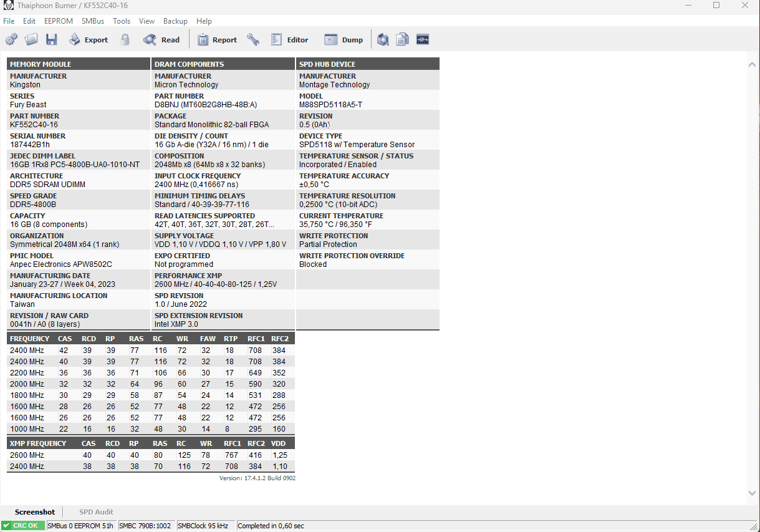Click the wrench tool icon
The width and height of the screenshot is (760, 532).
click(253, 40)
